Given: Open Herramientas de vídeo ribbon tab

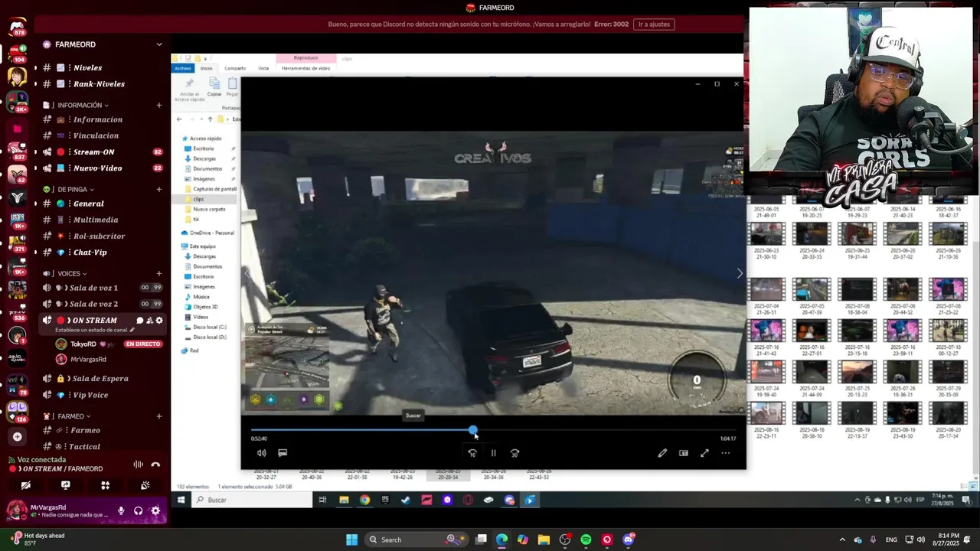Looking at the screenshot, I should [x=305, y=68].
